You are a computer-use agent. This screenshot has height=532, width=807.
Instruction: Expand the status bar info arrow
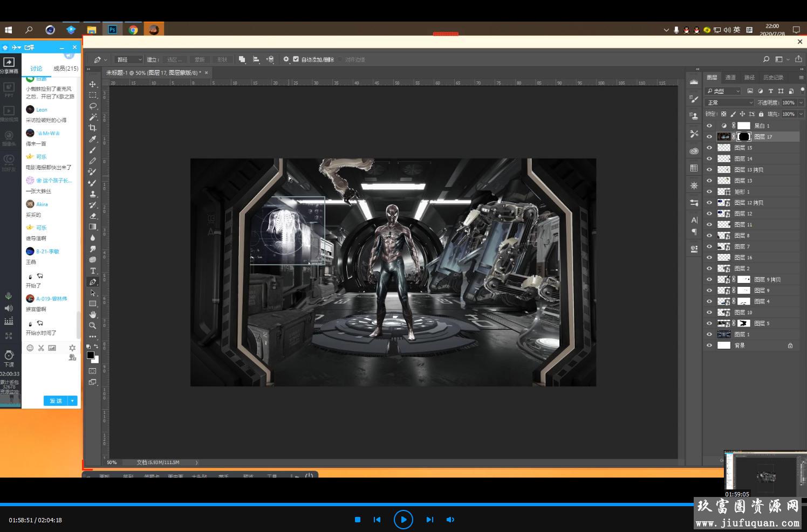coord(196,462)
